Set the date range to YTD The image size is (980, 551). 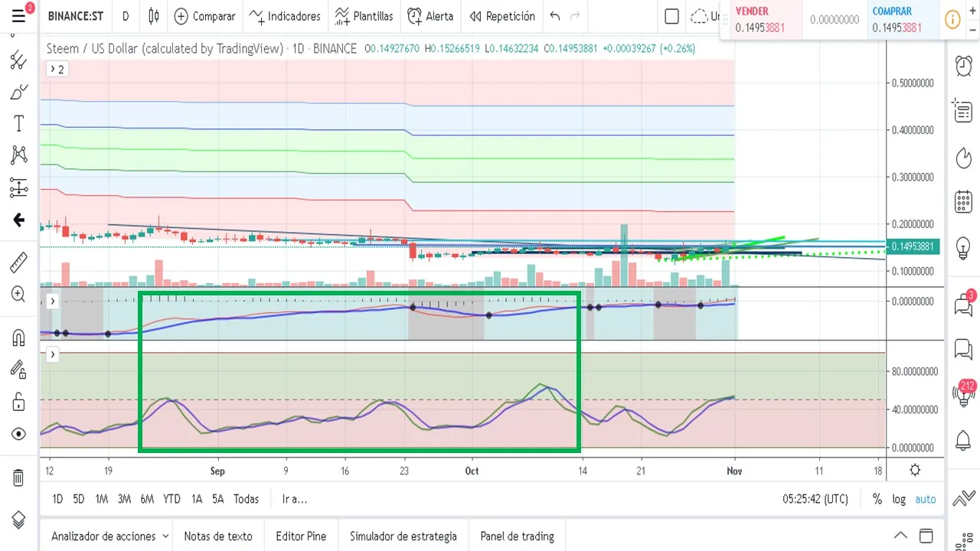(171, 499)
